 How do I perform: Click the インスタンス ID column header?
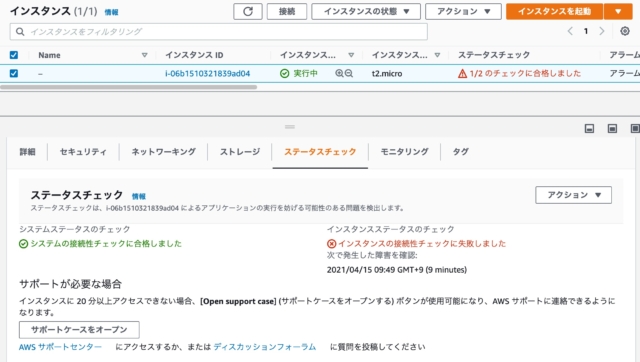click(194, 55)
